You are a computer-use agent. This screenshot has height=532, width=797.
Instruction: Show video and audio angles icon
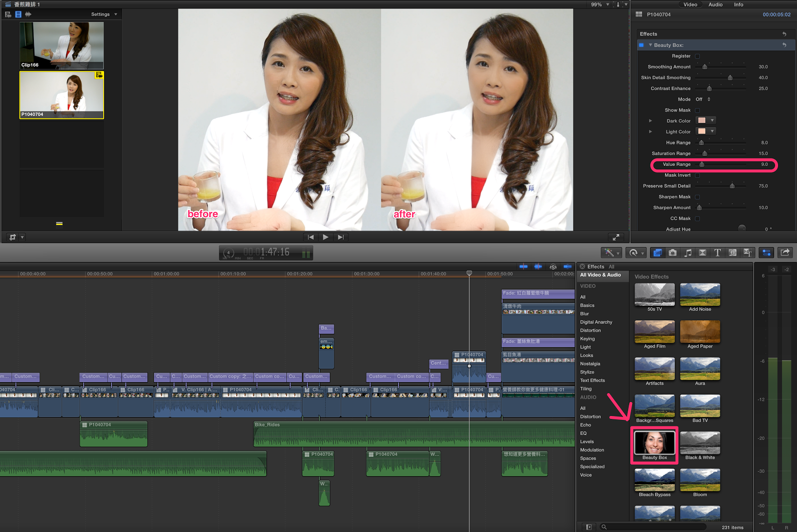coord(8,14)
